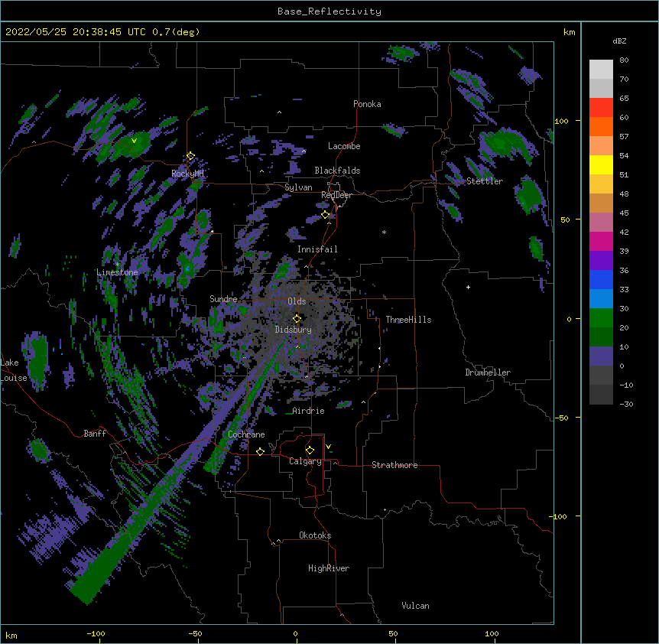Select the yellow diamond marker above Calgary label
Viewport: 659px width, 644px height.
[x=310, y=450]
